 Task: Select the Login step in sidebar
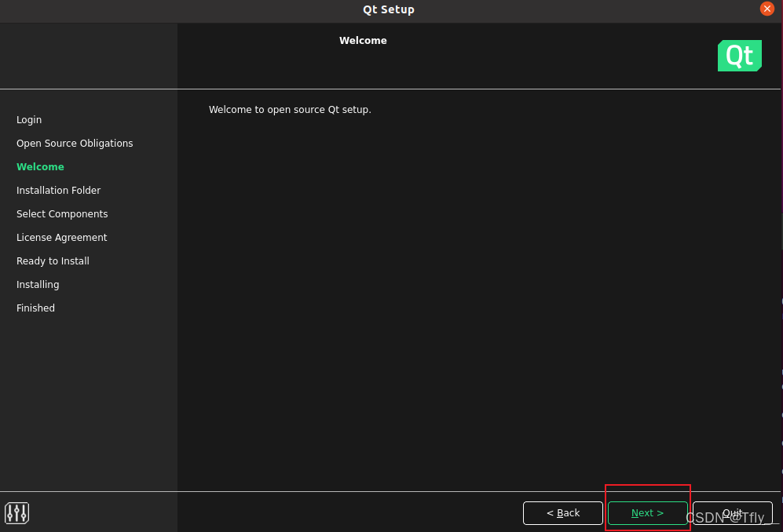[x=29, y=120]
